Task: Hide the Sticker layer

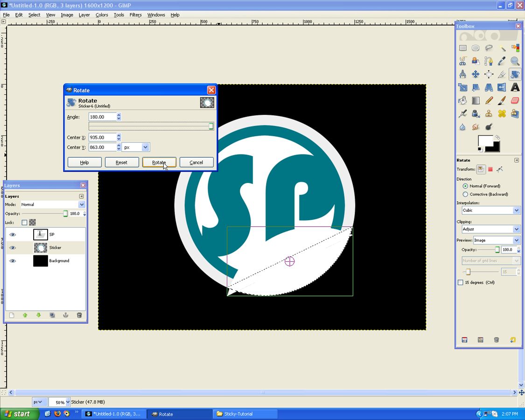Action: 13,248
